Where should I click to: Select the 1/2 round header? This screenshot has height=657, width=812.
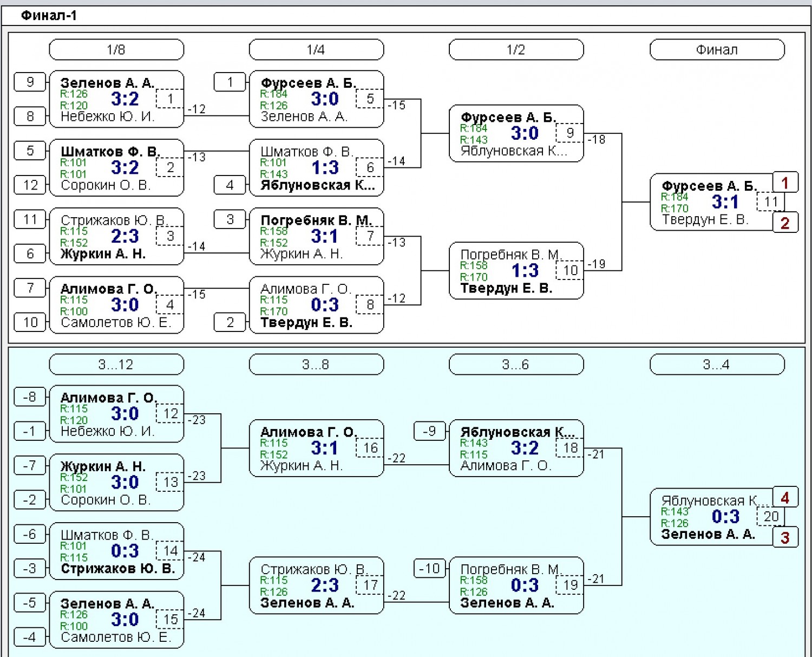[x=516, y=50]
